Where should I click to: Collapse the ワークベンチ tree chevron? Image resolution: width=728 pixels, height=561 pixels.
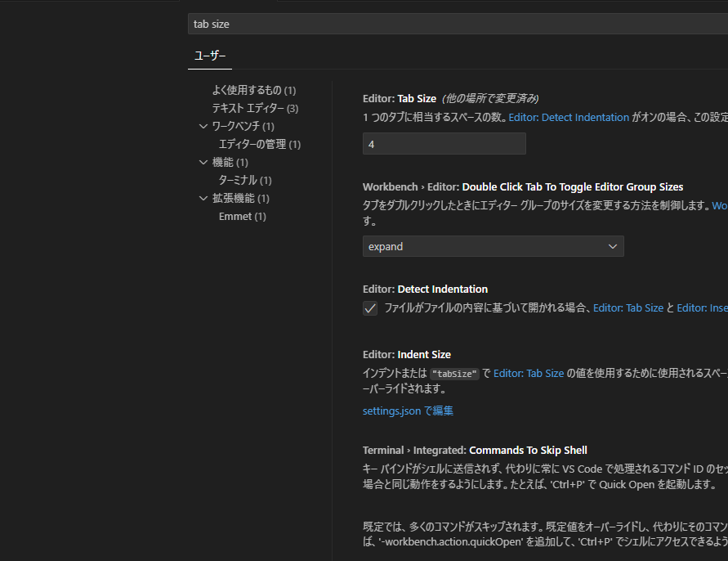[204, 126]
